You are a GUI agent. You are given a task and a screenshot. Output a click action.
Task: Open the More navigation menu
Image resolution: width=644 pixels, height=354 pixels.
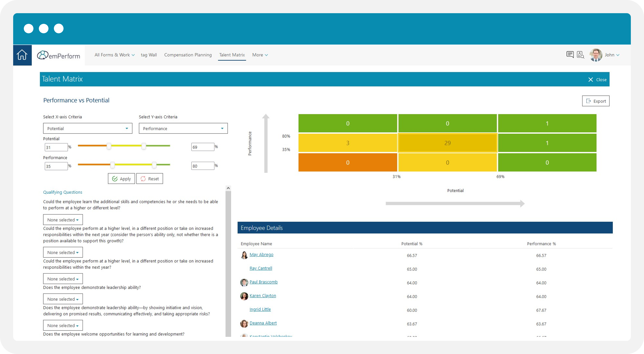coord(260,55)
